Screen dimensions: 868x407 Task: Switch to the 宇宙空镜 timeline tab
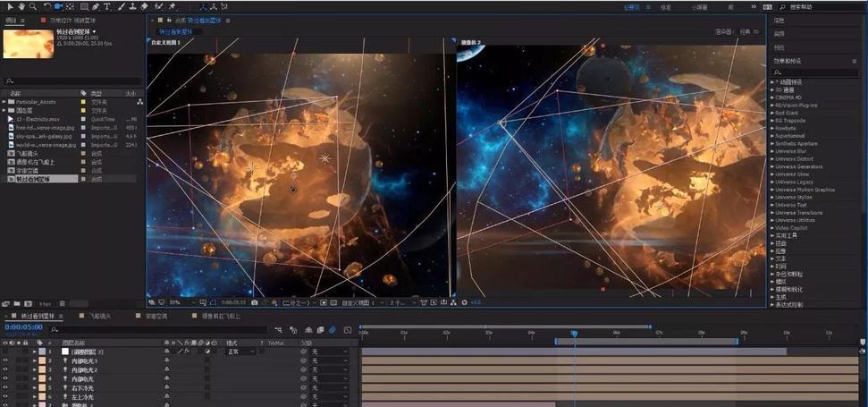coord(156,316)
